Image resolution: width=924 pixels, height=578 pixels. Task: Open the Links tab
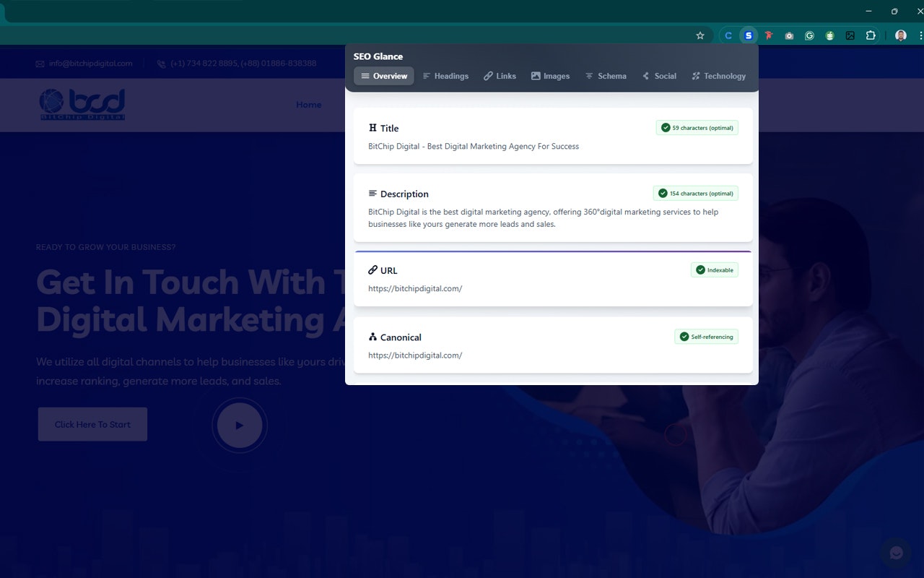tap(500, 76)
